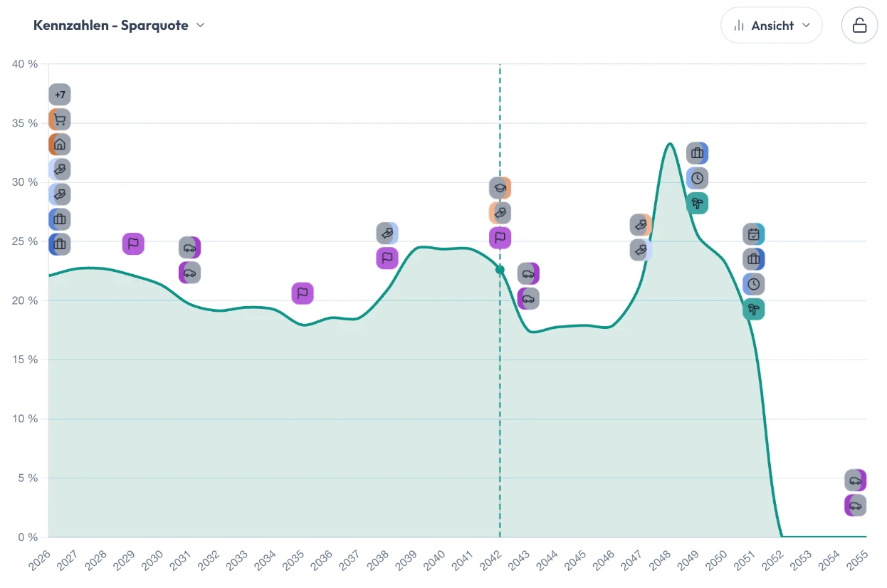This screenshot has width=887, height=588.
Task: Click the graduation cap icon at 2042
Action: click(x=500, y=188)
